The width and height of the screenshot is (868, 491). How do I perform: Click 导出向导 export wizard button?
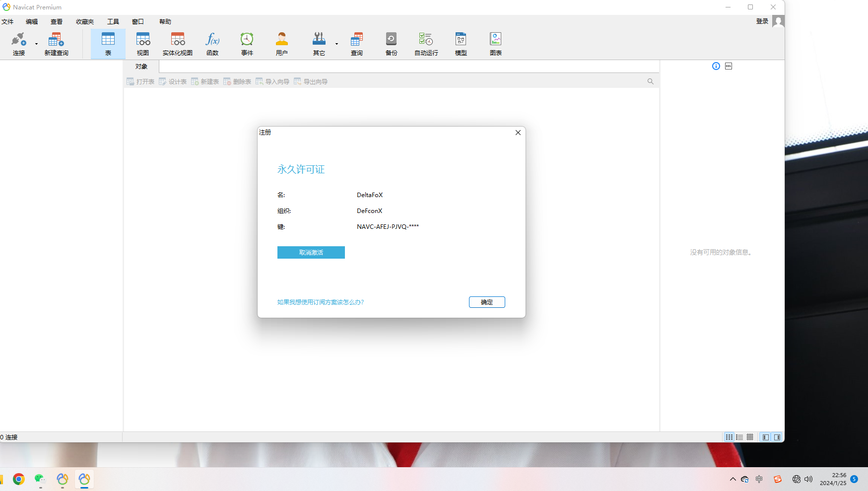[311, 81]
